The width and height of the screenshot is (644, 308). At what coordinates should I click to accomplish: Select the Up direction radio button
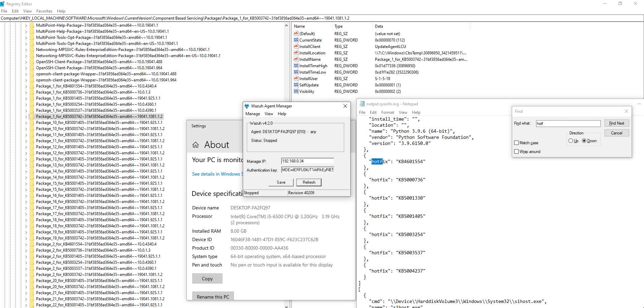click(x=570, y=141)
